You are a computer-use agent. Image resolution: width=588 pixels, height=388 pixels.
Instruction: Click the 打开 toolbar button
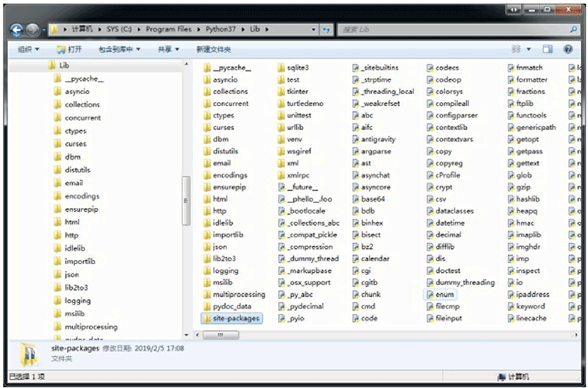[69, 49]
